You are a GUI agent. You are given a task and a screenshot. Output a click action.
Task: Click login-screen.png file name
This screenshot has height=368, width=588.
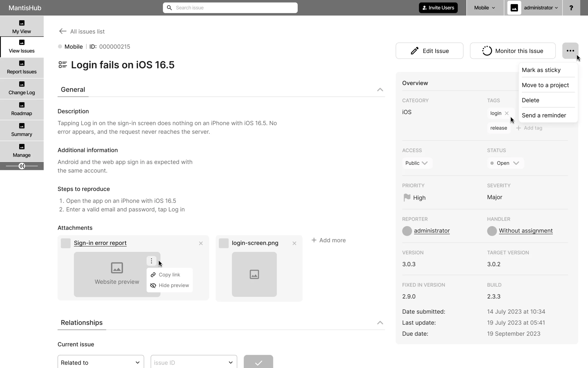[255, 243]
